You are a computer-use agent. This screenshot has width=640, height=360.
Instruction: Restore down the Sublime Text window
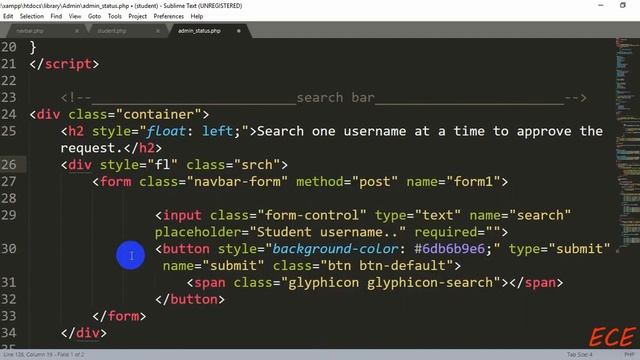(622, 5)
